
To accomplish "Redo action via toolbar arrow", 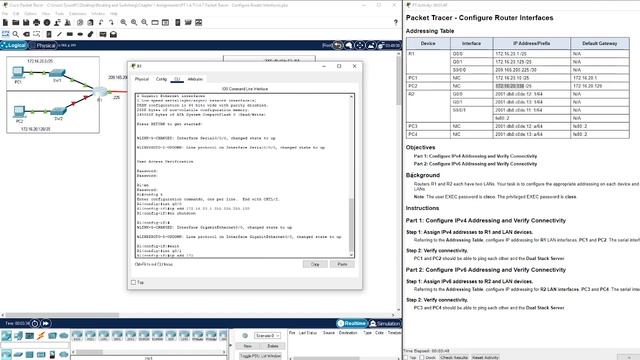I will click(x=111, y=22).
